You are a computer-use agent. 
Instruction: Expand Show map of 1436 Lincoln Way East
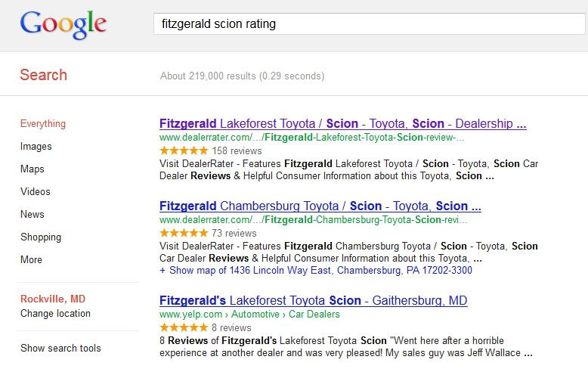point(315,271)
